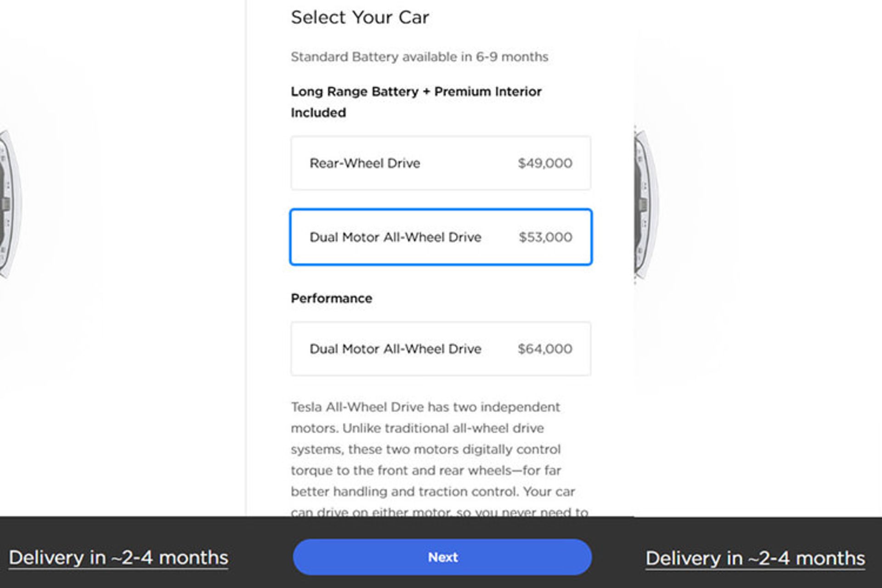Viewport: 882px width, 588px height.
Task: Click the $49,000 price label
Action: point(545,163)
